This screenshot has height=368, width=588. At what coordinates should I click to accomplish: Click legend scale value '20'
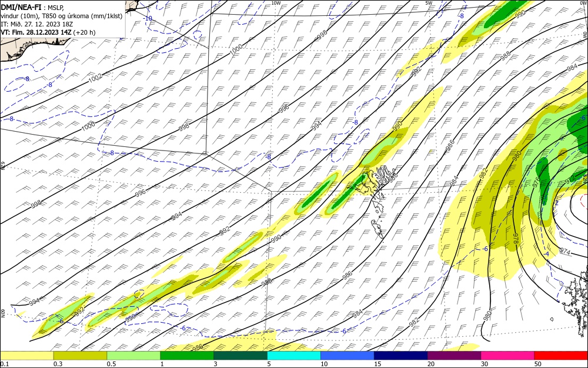pyautogui.click(x=431, y=364)
